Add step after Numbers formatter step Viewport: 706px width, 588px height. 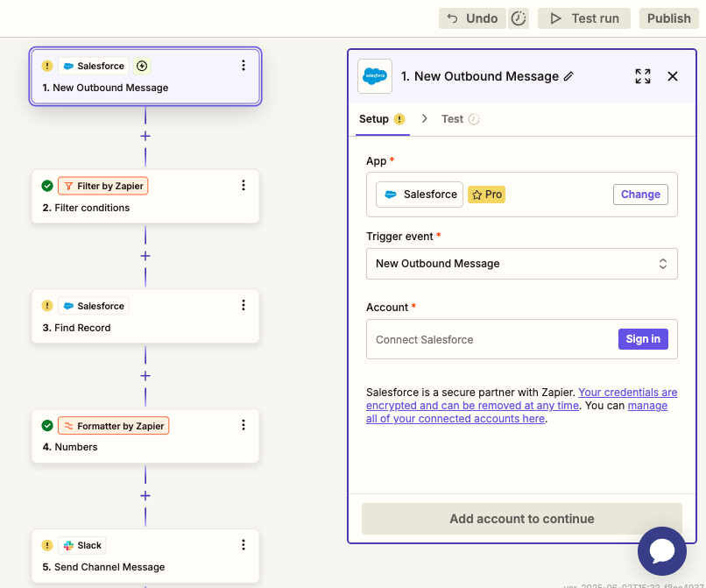(x=145, y=496)
